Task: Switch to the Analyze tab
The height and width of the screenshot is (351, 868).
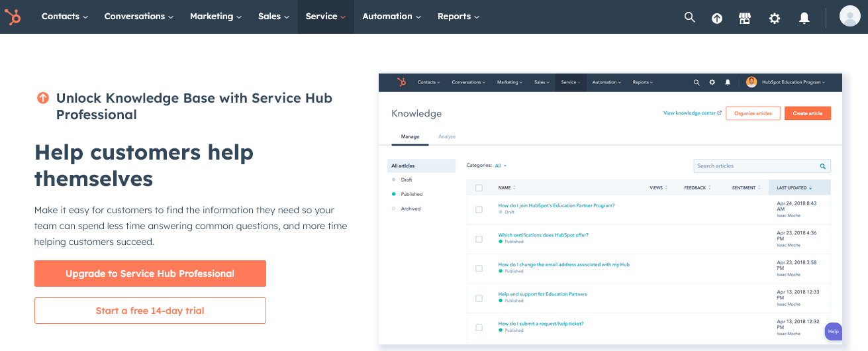Action: [x=447, y=136]
